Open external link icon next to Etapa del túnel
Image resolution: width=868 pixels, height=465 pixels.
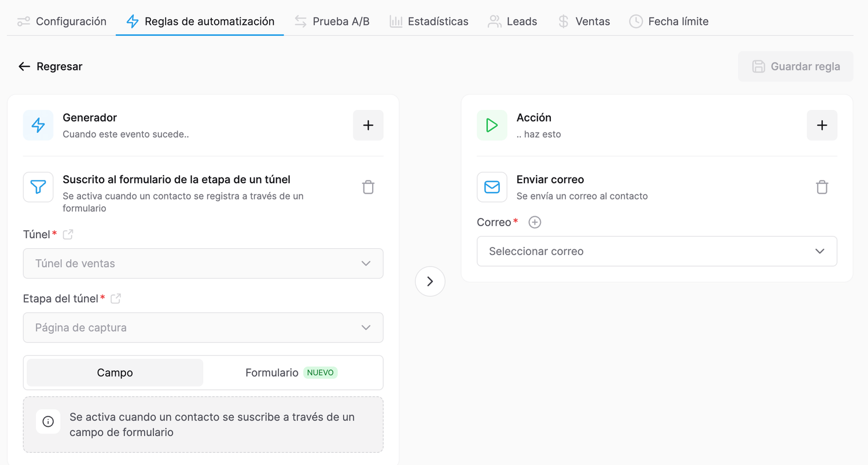point(116,298)
